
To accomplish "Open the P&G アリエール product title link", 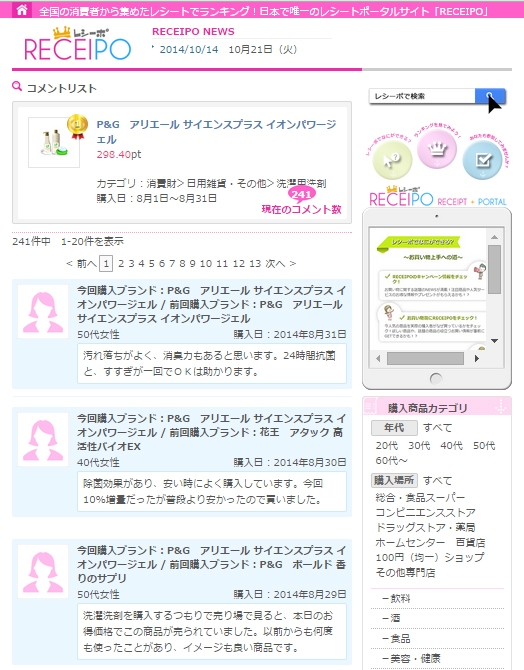I will click(216, 132).
